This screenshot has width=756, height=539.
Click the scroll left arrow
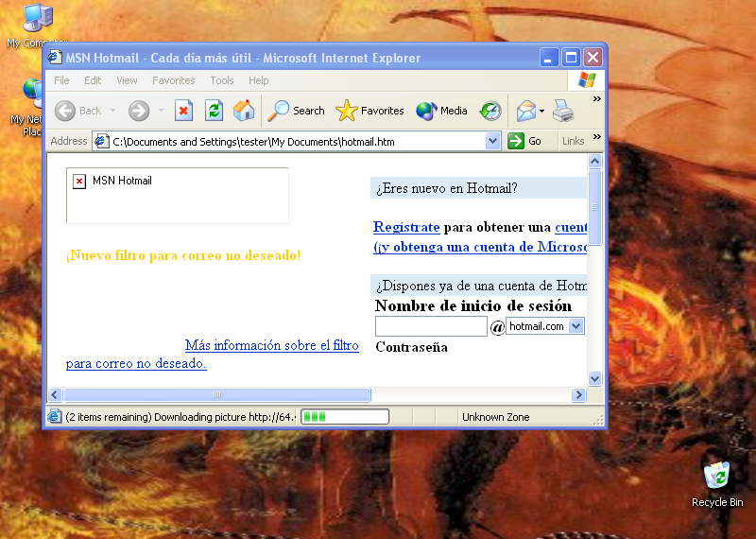click(x=55, y=394)
